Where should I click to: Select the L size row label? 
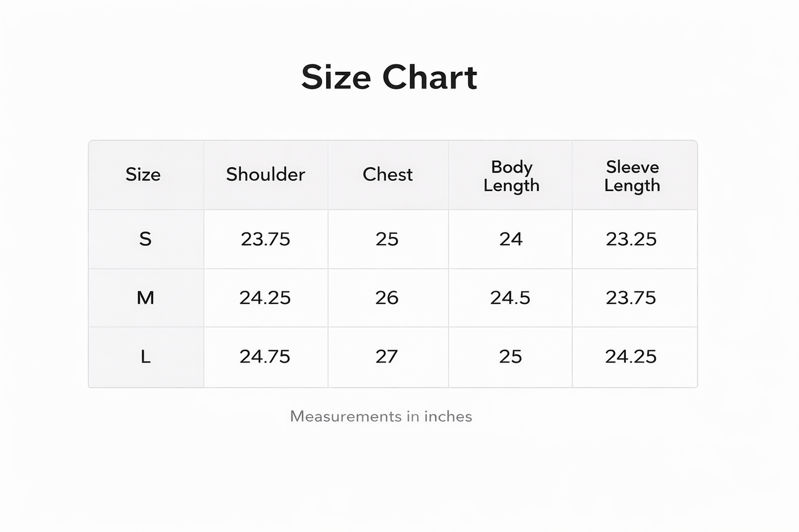click(x=145, y=357)
